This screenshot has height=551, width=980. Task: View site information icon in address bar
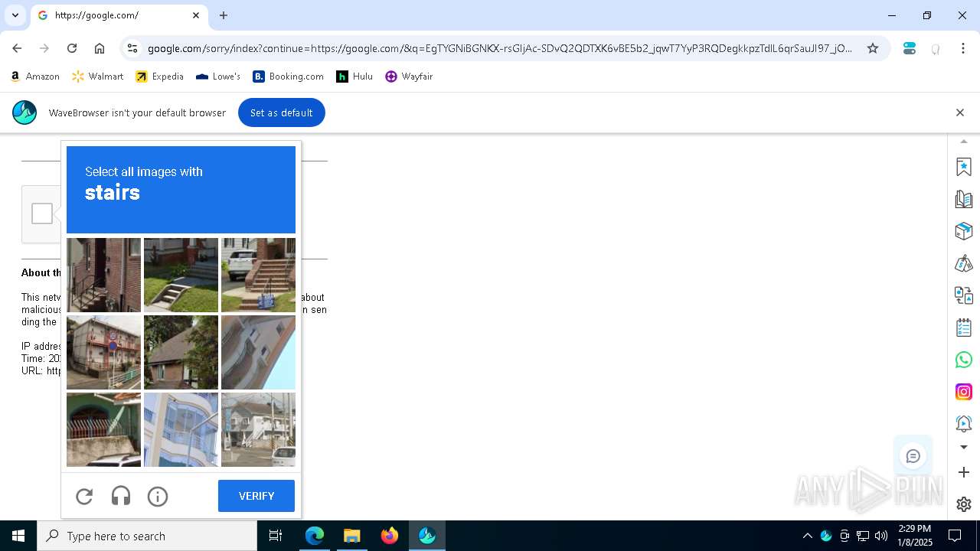tap(132, 48)
